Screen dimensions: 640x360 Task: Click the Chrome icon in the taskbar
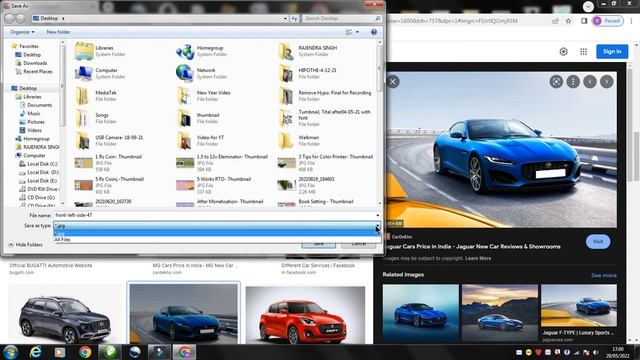tap(85, 352)
